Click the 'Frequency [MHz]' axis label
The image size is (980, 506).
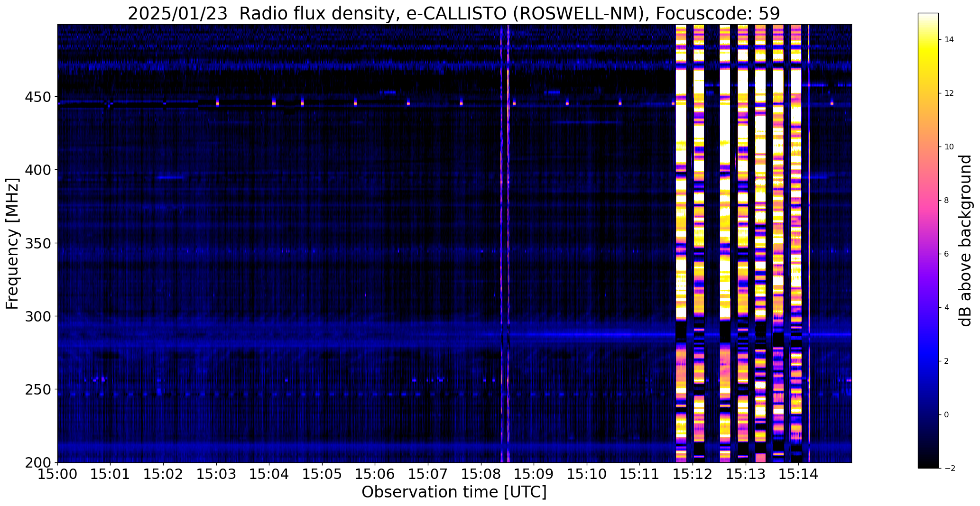click(13, 243)
